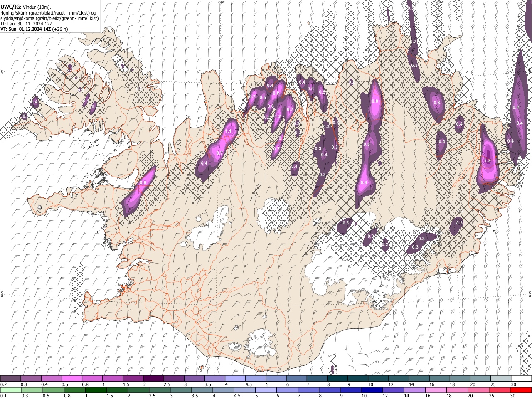
Task: Click the '0.2' number under the upper scale
Action: pos(3,384)
